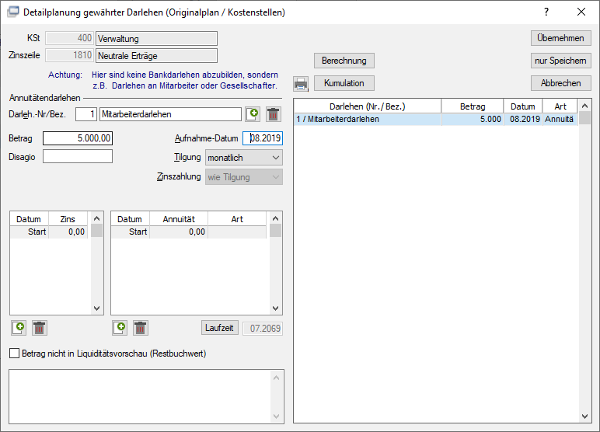Screen dimensions: 600x432
Task: Click the large notes text area at bottom
Action: click(x=147, y=396)
